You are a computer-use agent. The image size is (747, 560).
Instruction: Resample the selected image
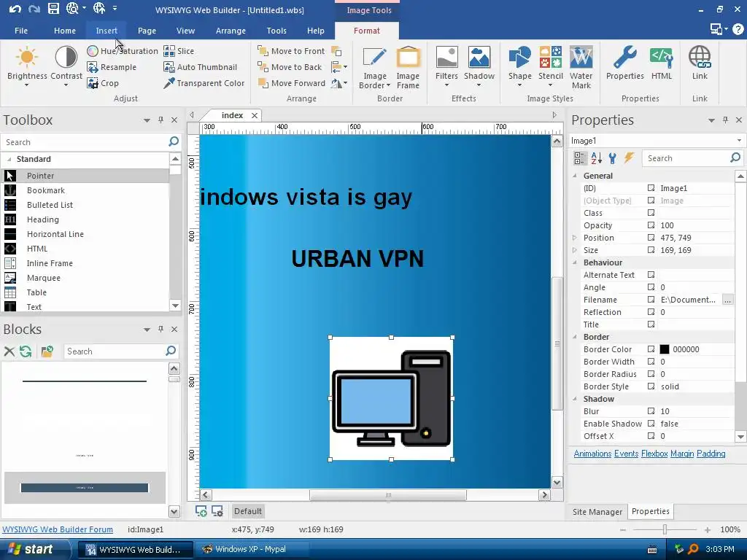(112, 67)
